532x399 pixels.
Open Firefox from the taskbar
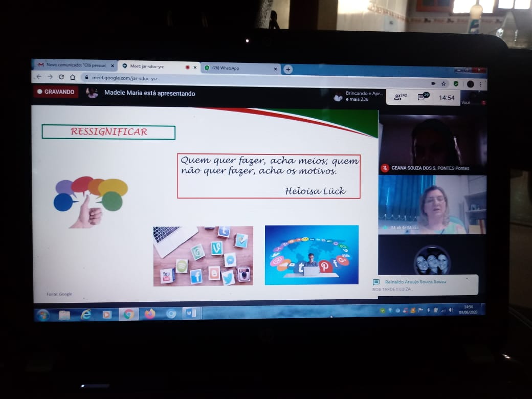[149, 314]
